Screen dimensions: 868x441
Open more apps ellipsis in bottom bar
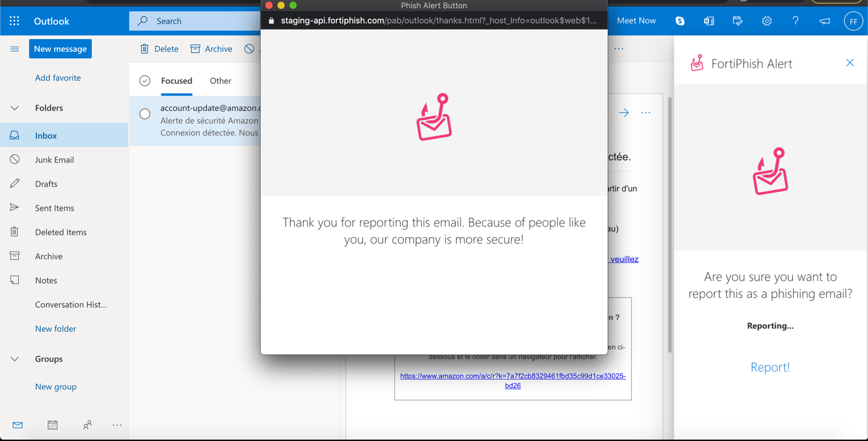(x=117, y=425)
